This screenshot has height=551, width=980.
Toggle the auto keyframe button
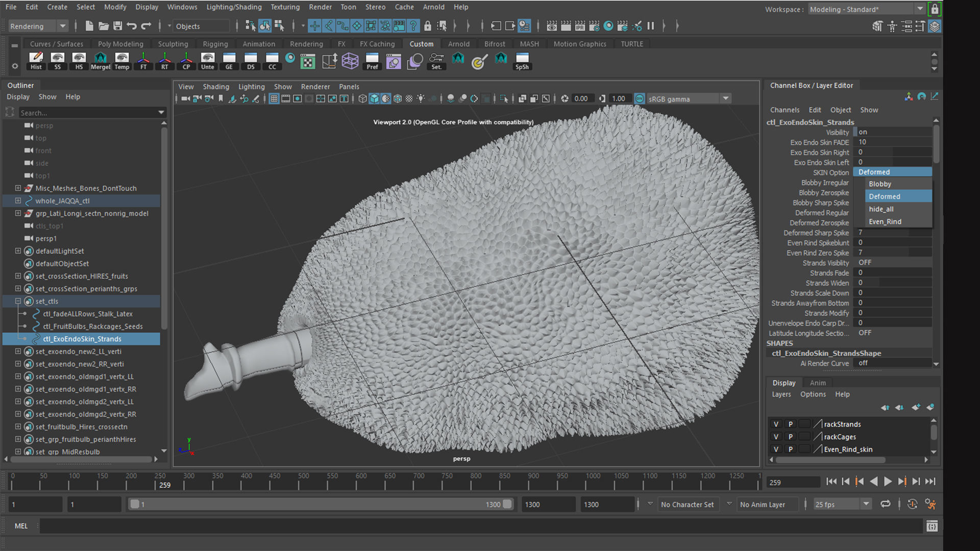point(913,504)
